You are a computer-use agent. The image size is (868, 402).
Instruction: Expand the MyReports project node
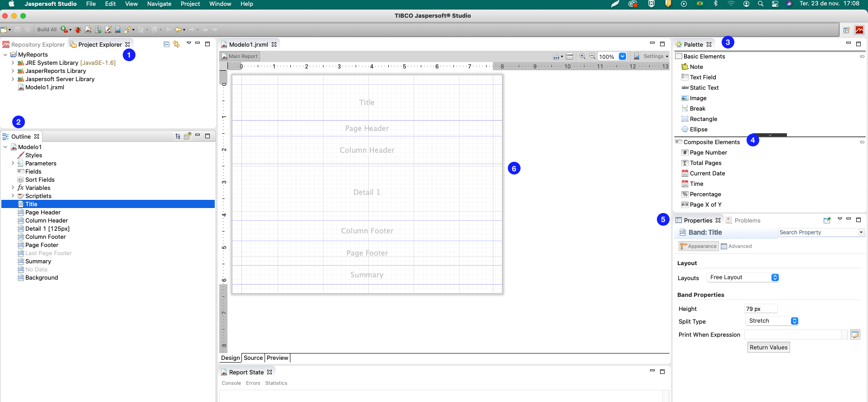tap(5, 54)
